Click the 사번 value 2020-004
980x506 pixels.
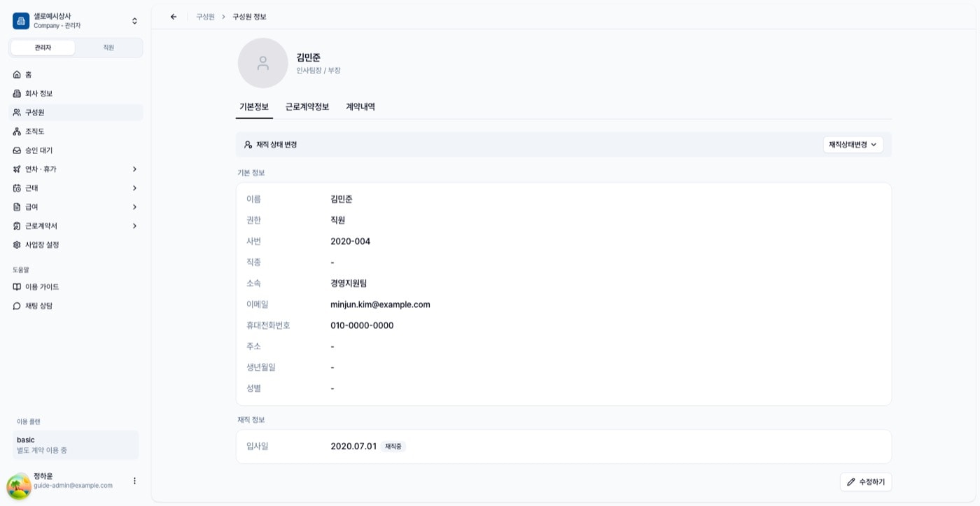click(350, 241)
